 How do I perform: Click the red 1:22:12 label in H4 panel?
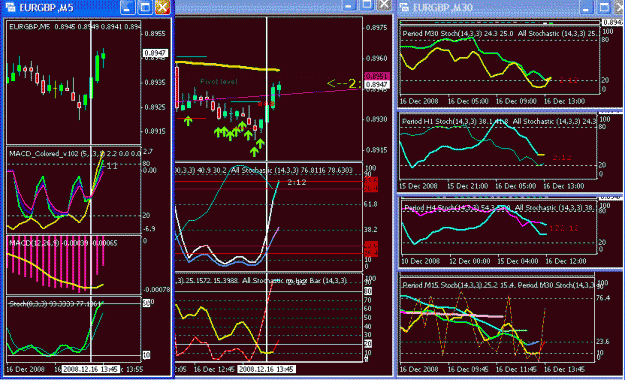pos(564,228)
